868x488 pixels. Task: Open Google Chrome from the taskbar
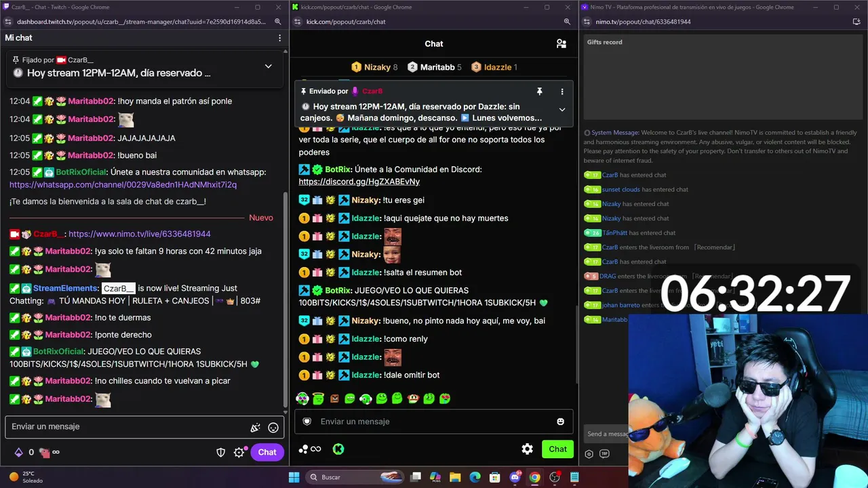[x=534, y=477]
